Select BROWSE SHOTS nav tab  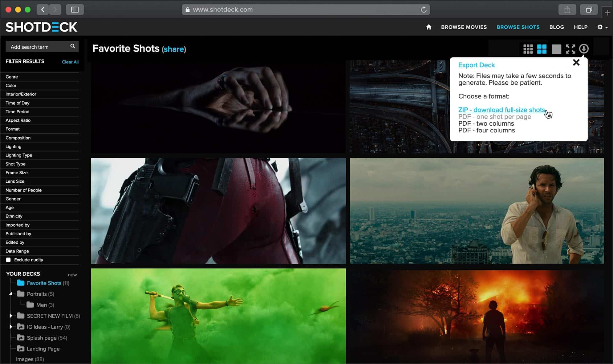point(518,27)
